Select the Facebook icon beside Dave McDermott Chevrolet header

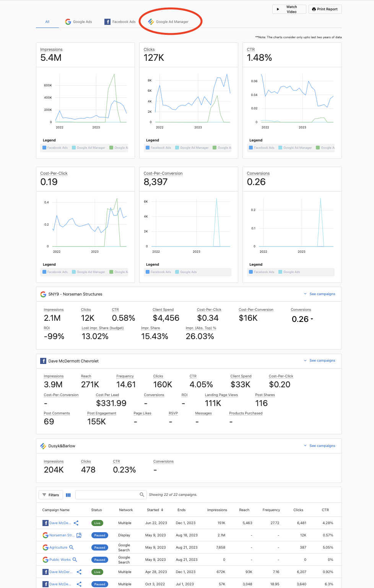[43, 361]
